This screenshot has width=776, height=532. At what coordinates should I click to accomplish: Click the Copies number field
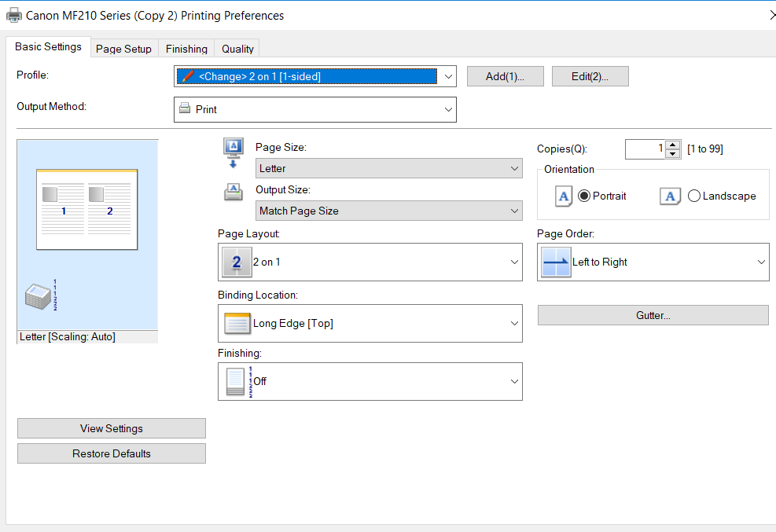click(645, 149)
